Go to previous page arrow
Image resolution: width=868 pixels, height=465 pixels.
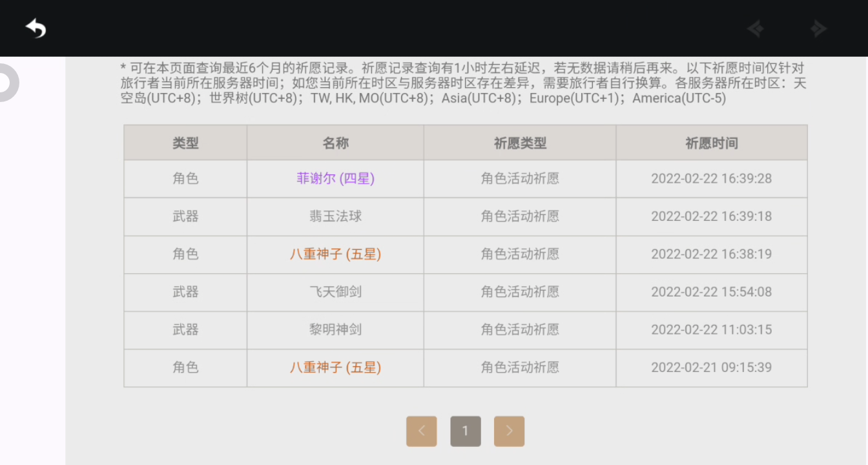pos(422,431)
